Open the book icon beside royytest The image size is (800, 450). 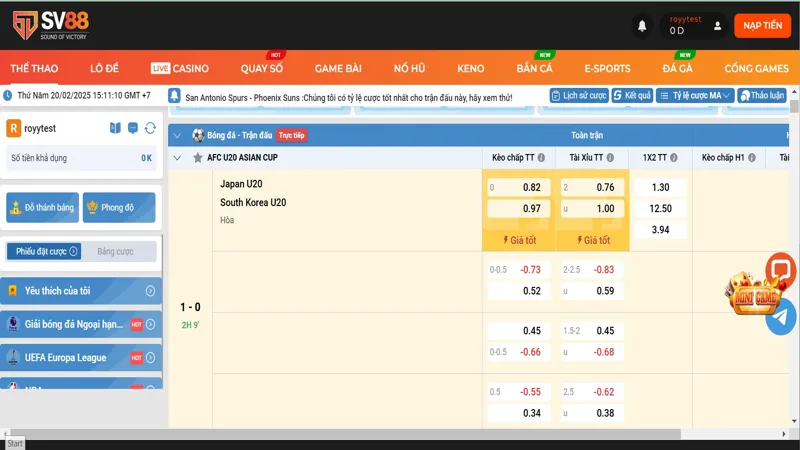(115, 128)
